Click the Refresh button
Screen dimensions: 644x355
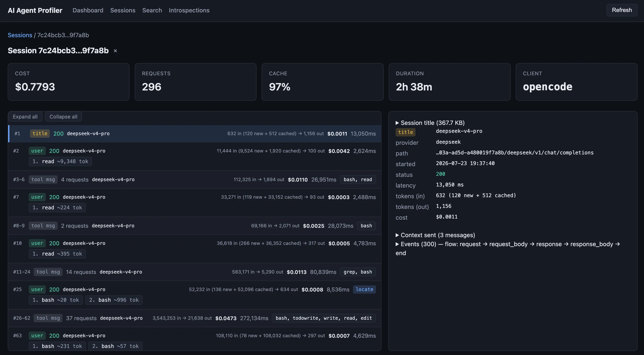click(622, 10)
